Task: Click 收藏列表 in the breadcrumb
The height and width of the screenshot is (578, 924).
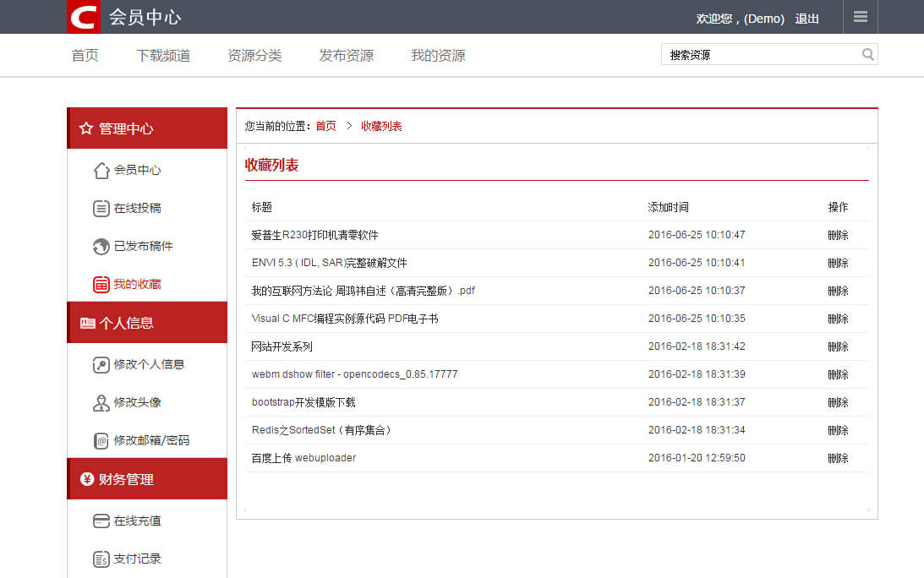Action: tap(381, 126)
